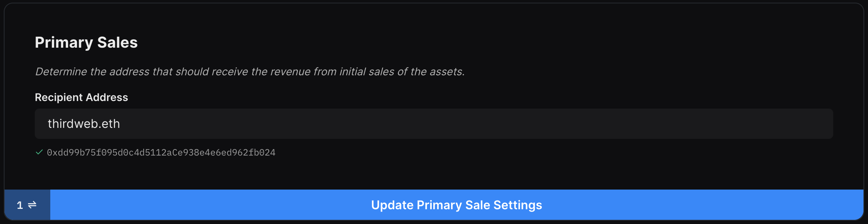868x224 pixels.
Task: Click the blue settings update button
Action: pyautogui.click(x=456, y=205)
